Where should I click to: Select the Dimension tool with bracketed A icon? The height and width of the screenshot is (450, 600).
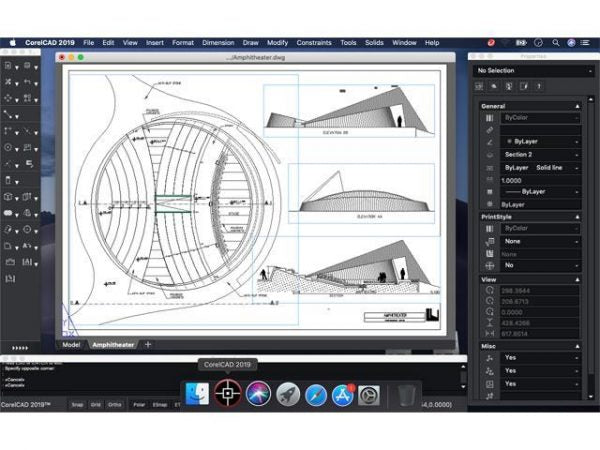pos(27,262)
